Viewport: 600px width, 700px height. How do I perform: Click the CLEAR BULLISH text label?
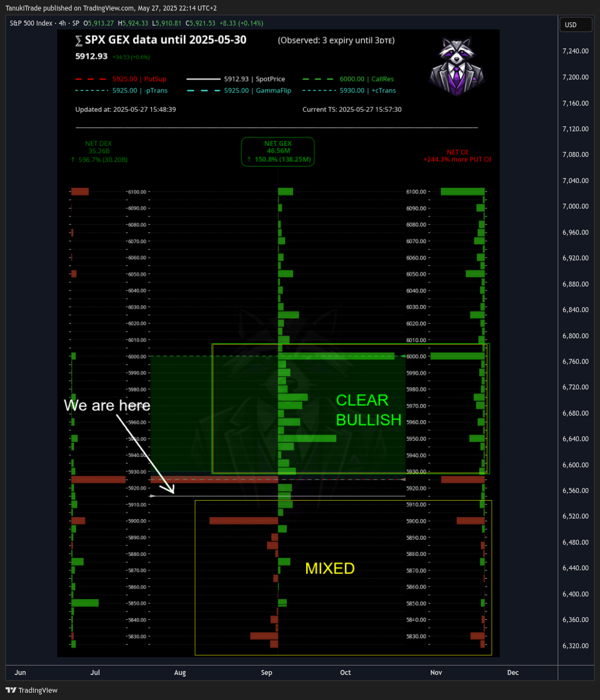(x=368, y=410)
